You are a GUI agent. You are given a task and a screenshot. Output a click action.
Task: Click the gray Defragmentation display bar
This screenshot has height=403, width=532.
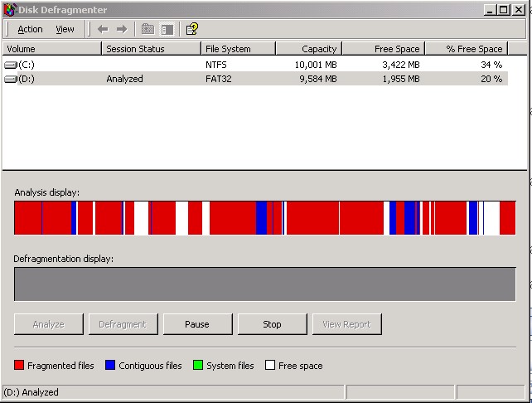tap(265, 284)
